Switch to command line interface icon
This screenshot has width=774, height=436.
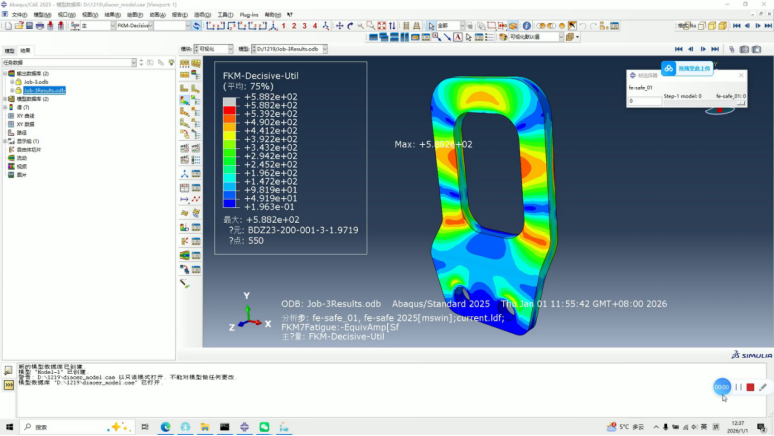point(8,385)
